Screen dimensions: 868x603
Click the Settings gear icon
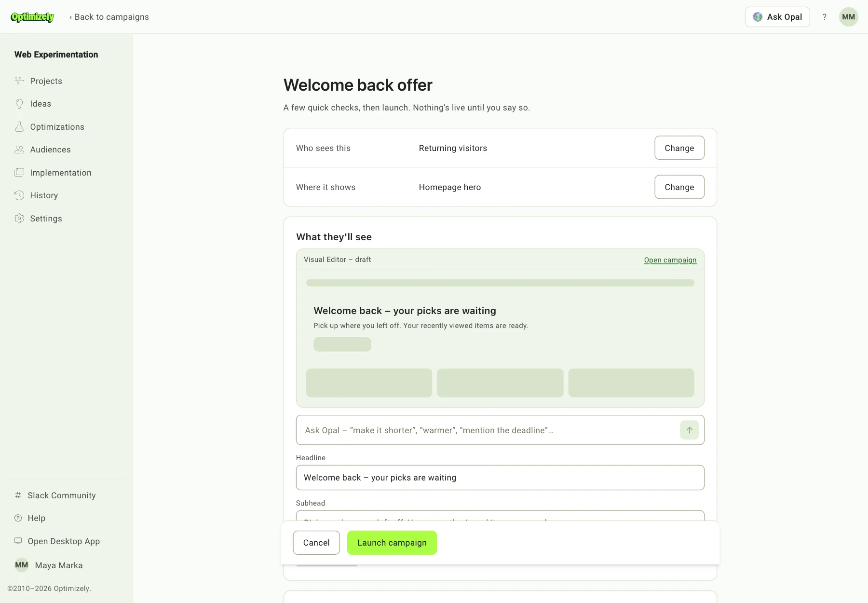tap(19, 218)
